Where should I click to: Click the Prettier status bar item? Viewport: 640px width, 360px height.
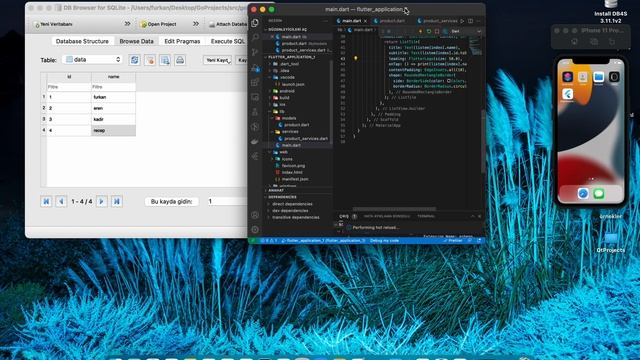[x=453, y=241]
